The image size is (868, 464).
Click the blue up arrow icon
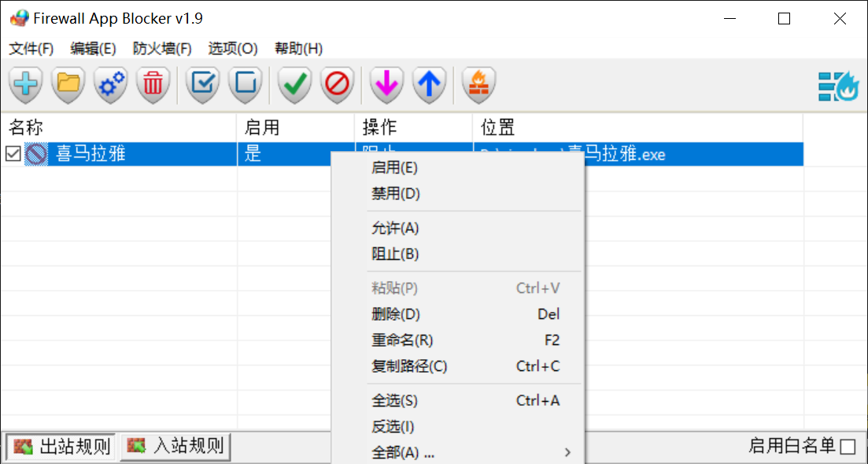click(429, 85)
